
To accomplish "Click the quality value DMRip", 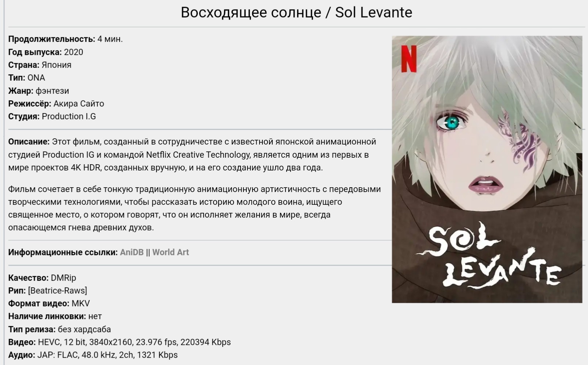I will [x=63, y=278].
